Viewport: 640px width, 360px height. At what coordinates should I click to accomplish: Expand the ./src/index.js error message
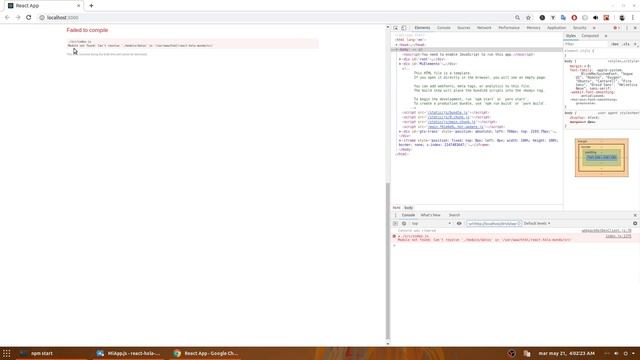(399, 236)
